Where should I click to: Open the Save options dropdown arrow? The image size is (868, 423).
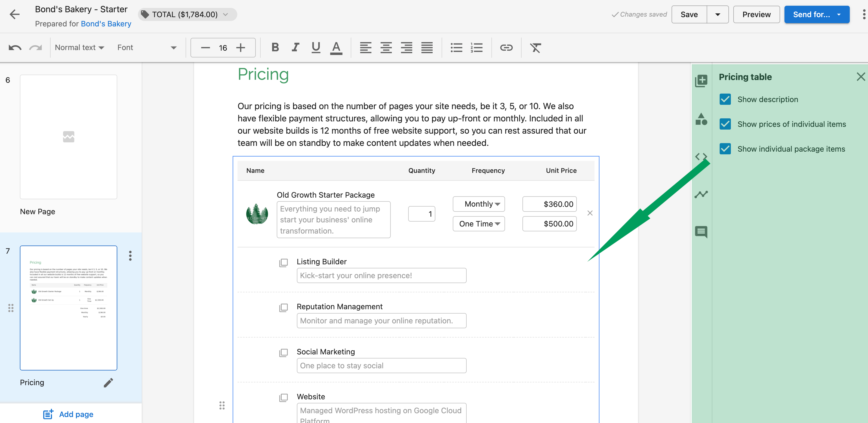click(x=718, y=14)
